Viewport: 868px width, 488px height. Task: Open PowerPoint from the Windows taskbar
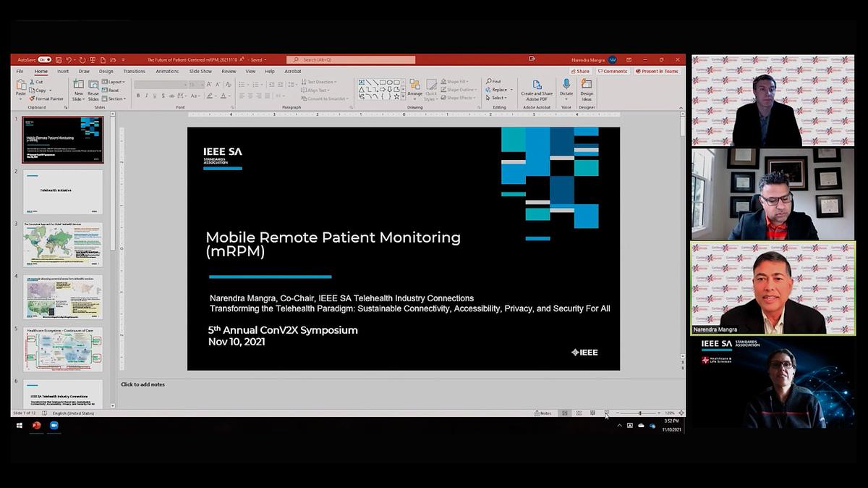[37, 426]
